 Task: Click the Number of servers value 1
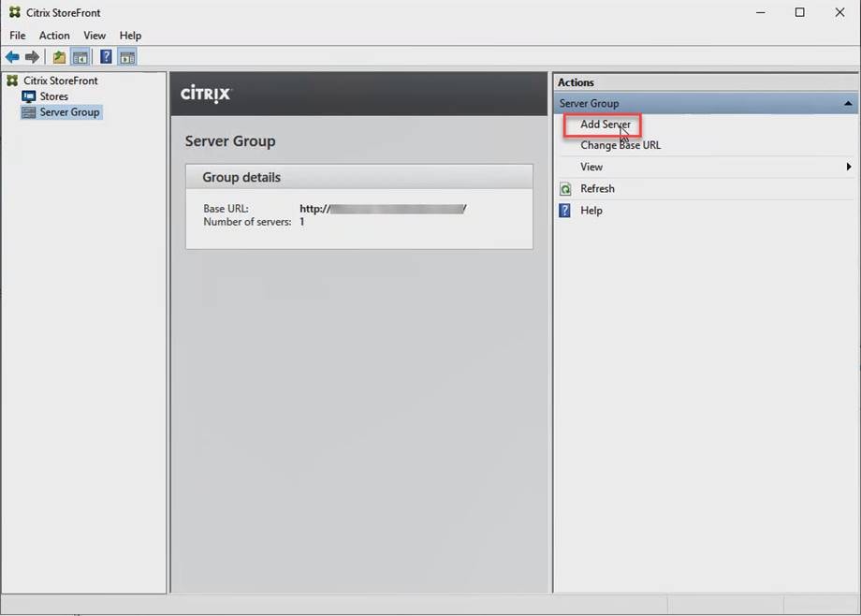[302, 222]
